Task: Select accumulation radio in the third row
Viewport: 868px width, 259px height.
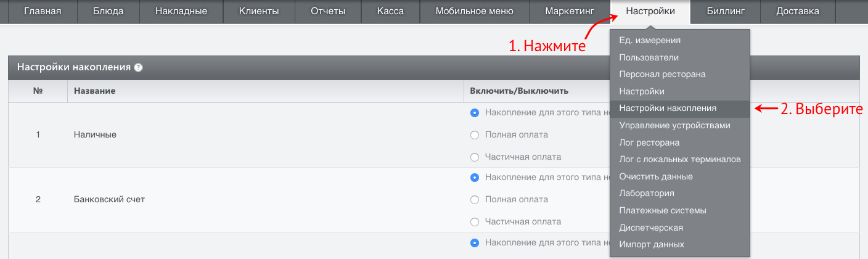Action: (x=475, y=243)
